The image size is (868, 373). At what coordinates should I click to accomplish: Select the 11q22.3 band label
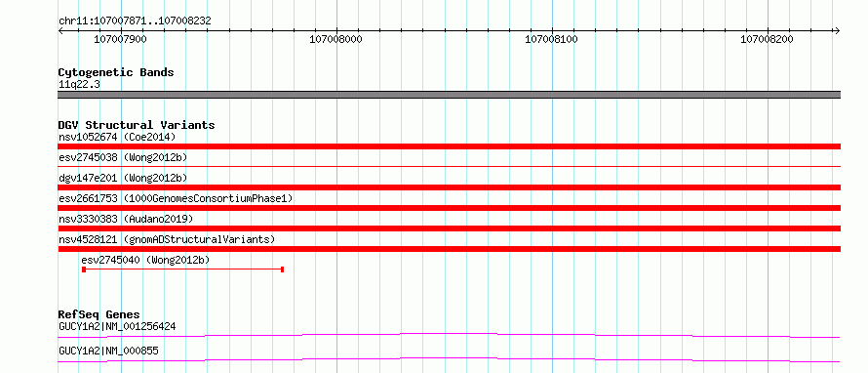pos(79,85)
